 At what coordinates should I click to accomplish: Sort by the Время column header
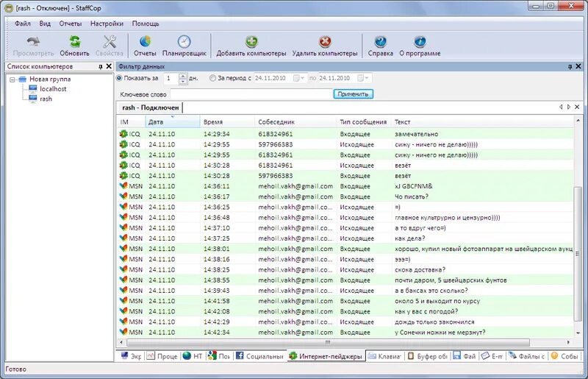pyautogui.click(x=227, y=122)
